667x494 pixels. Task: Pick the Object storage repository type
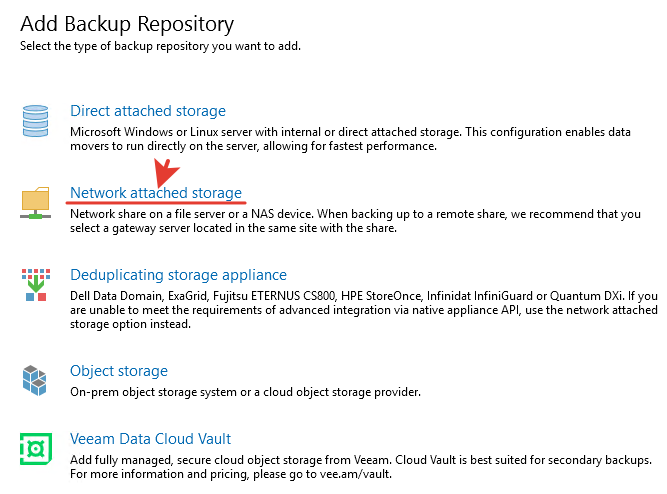(119, 371)
